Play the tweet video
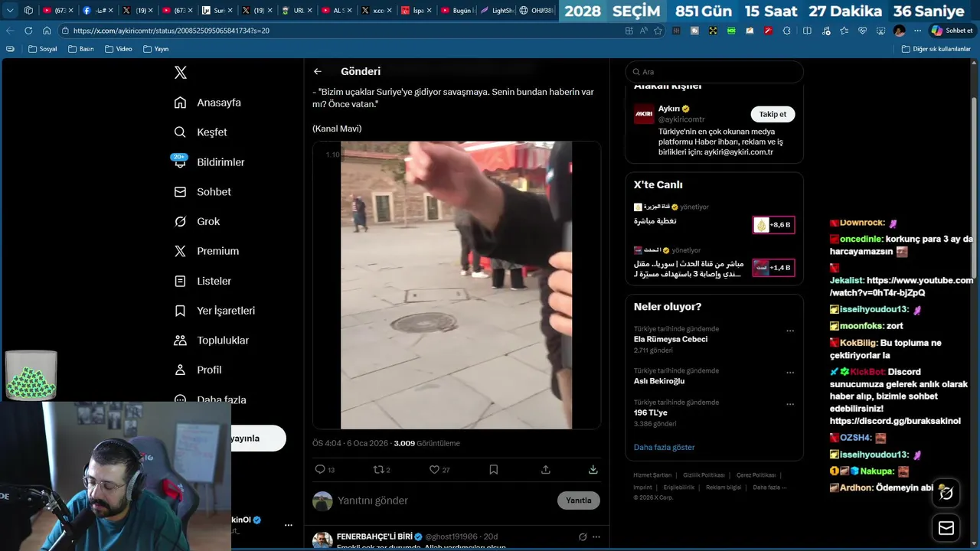980x551 pixels. [456, 285]
